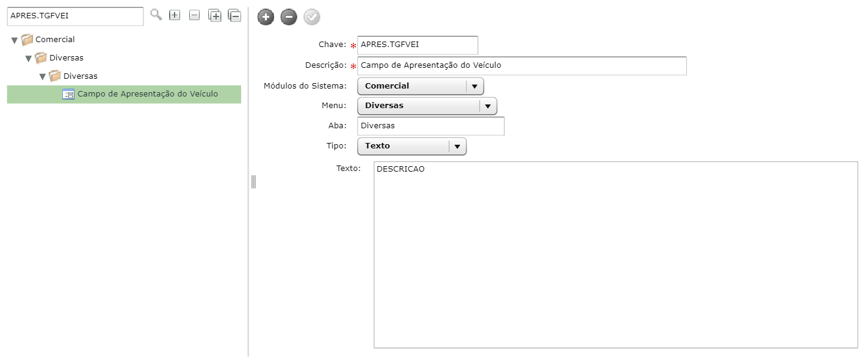Viewport: 868px width, 364px height.
Task: Collapse the first-level Diversas folder arrow
Action: point(29,59)
